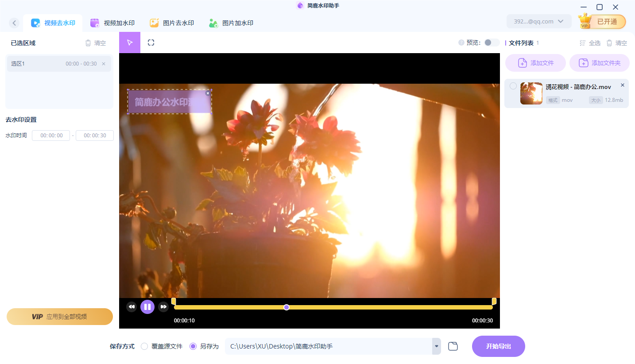Remove 选区1 from selected regions
Viewport: 635px width, 364px height.
[x=104, y=64]
